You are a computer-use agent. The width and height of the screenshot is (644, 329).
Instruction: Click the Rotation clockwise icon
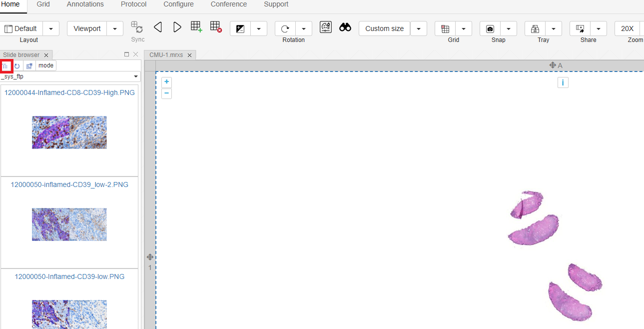point(285,29)
